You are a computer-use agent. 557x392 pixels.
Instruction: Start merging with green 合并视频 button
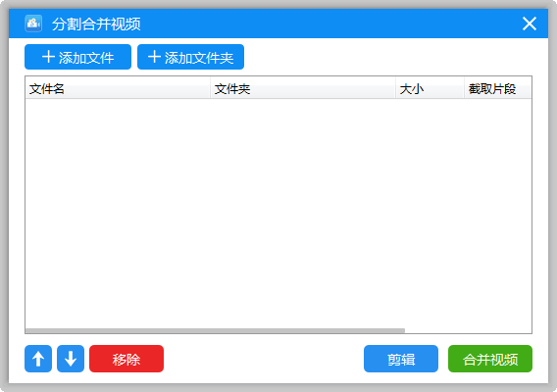point(490,359)
